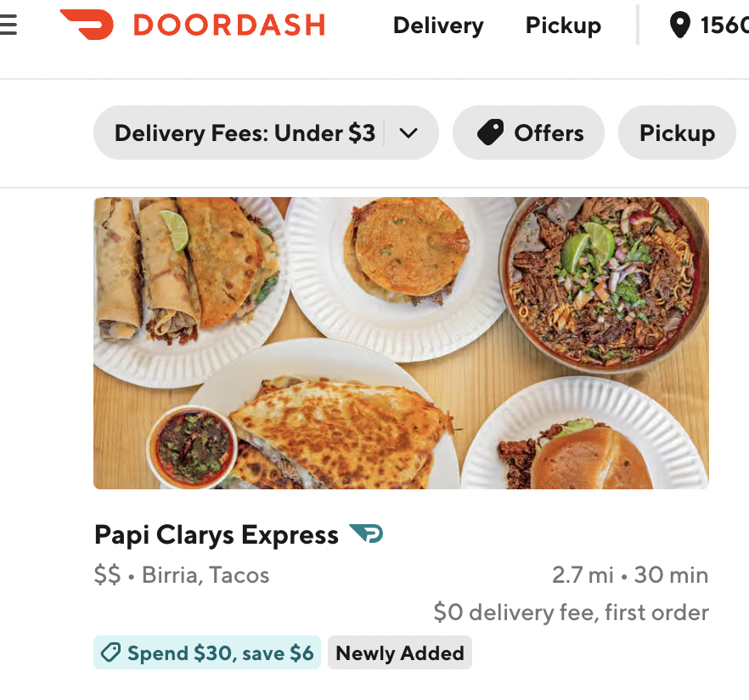The width and height of the screenshot is (749, 700).
Task: Click the Newly Added badge
Action: pos(400,652)
